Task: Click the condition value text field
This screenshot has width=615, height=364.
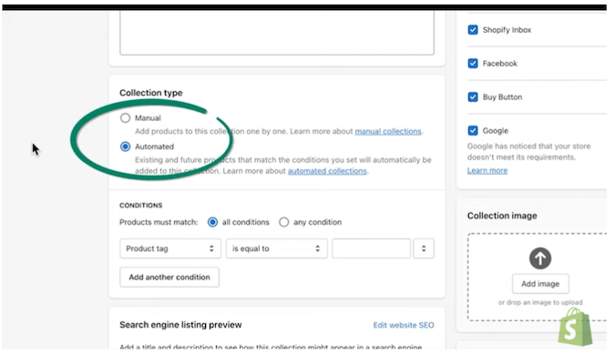Action: (x=371, y=248)
